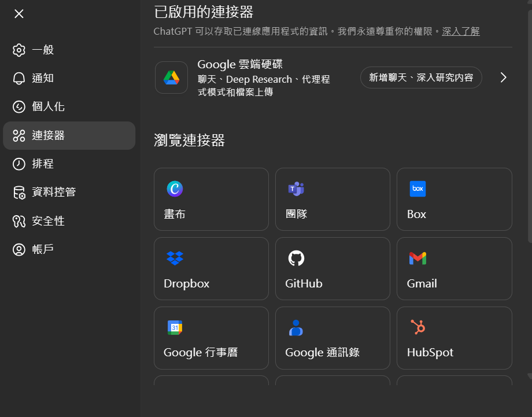Open the 畫布 connector
This screenshot has height=417, width=532.
[x=211, y=200]
